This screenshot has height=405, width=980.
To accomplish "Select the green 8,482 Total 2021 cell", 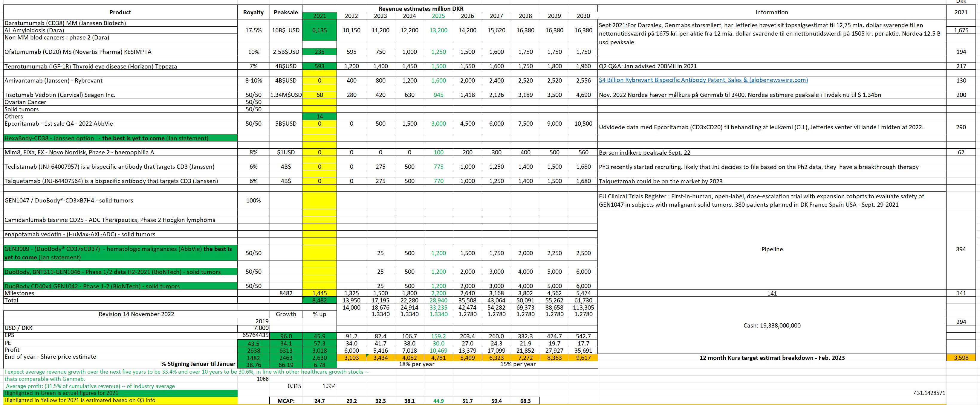I will (x=319, y=301).
